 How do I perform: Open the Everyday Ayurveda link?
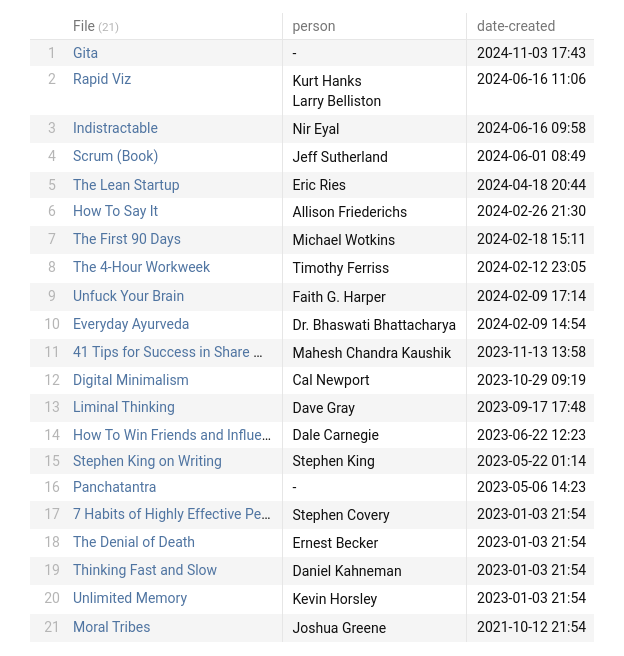point(131,324)
